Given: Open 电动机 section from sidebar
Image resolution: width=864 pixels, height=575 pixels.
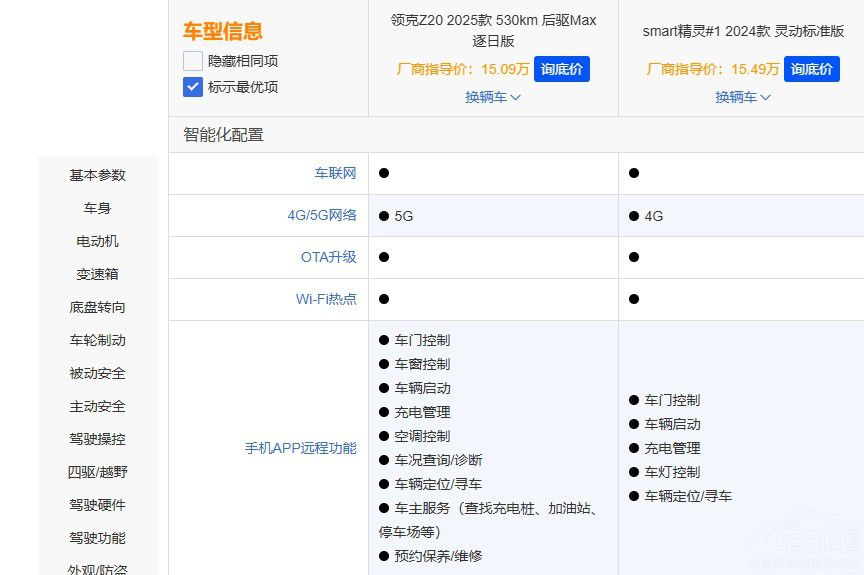Looking at the screenshot, I should coord(98,241).
